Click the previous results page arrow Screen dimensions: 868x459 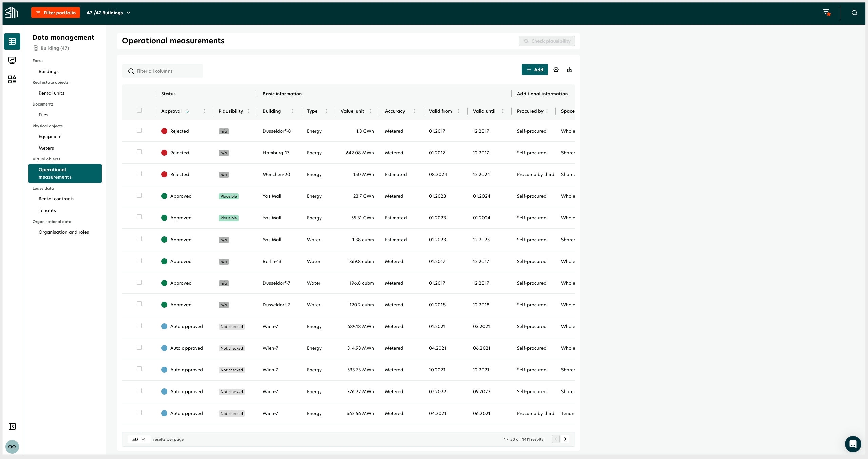pos(556,439)
